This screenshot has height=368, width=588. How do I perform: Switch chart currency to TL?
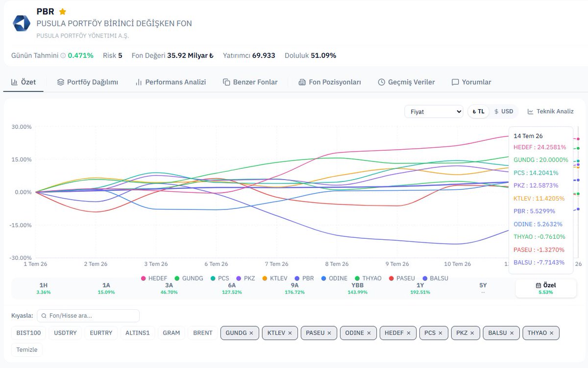[x=478, y=112]
